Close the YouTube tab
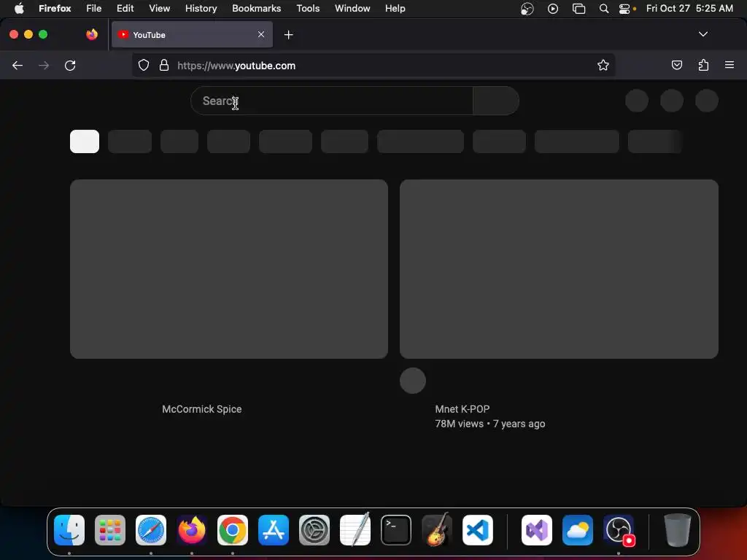Image resolution: width=747 pixels, height=560 pixels. tap(261, 34)
